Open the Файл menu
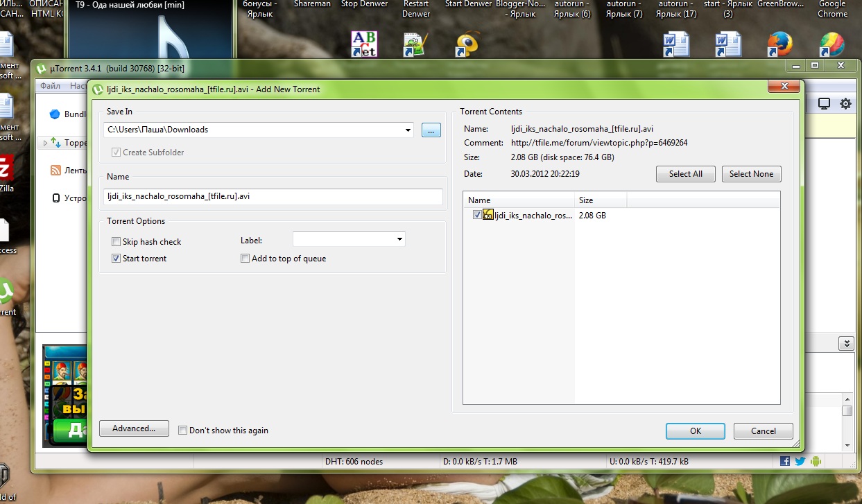Screen dimensions: 862x504 (x=50, y=87)
